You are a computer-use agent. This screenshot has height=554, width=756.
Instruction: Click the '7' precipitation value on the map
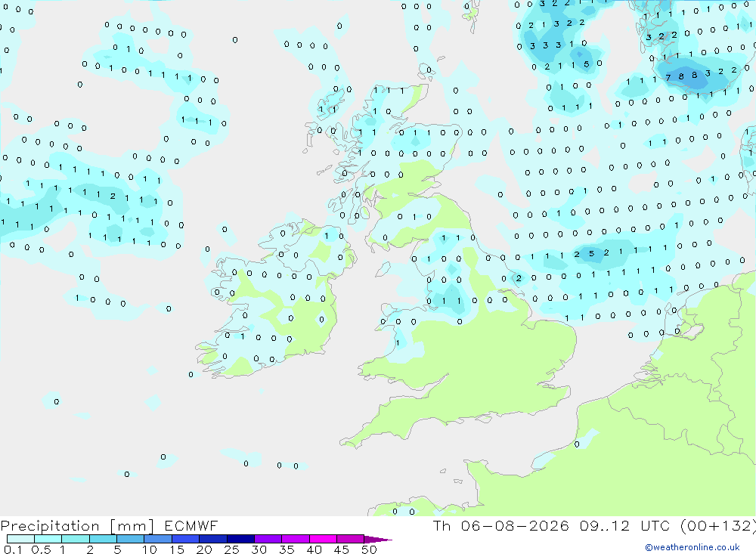(x=668, y=77)
